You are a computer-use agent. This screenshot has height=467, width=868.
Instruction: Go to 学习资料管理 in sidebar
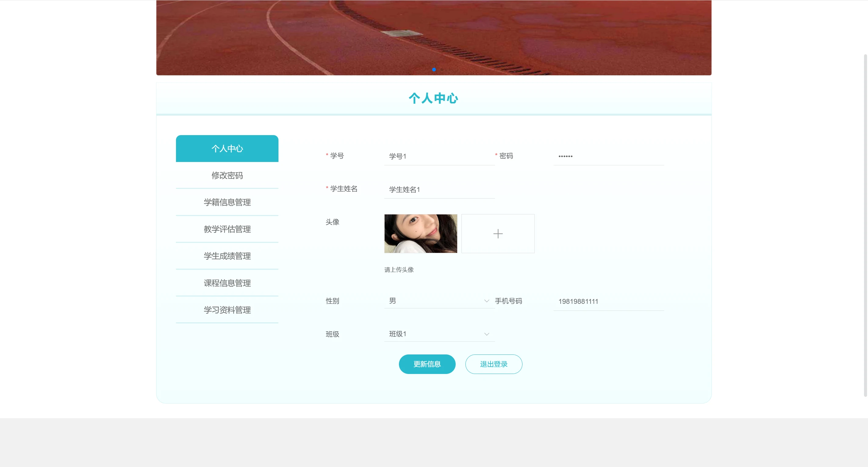pyautogui.click(x=227, y=310)
